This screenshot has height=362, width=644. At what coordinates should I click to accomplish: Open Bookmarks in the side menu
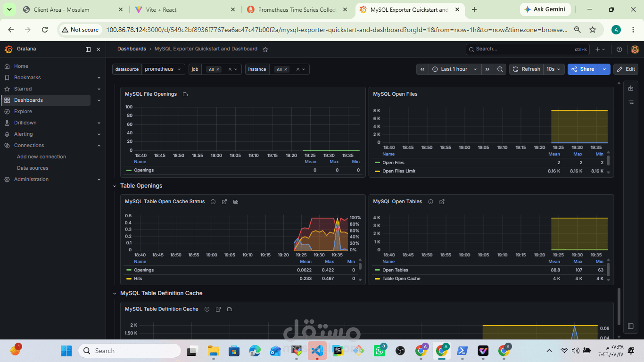coord(27,78)
